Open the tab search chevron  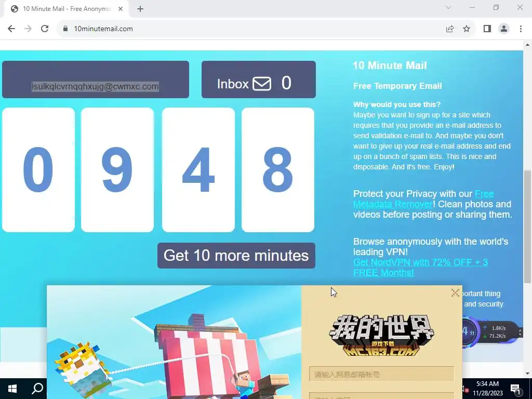pyautogui.click(x=448, y=7)
